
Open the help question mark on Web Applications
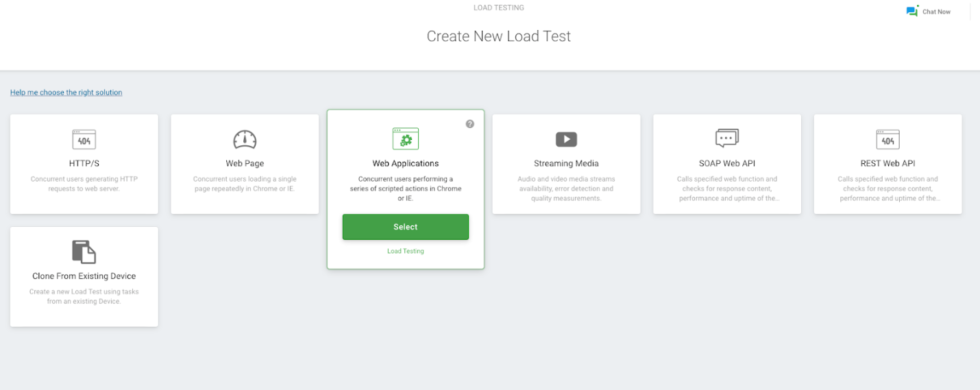coord(470,124)
